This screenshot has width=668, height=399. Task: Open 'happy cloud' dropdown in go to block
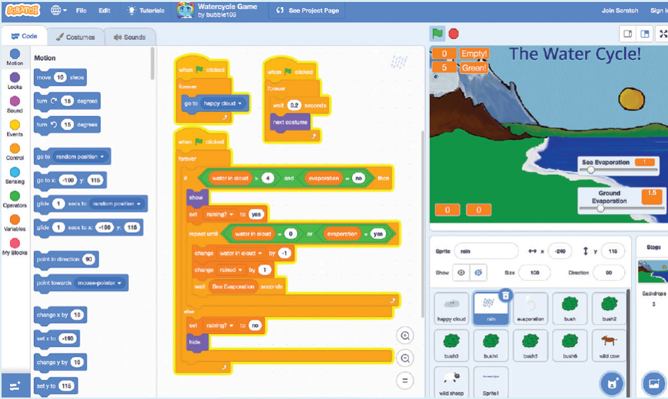(222, 103)
